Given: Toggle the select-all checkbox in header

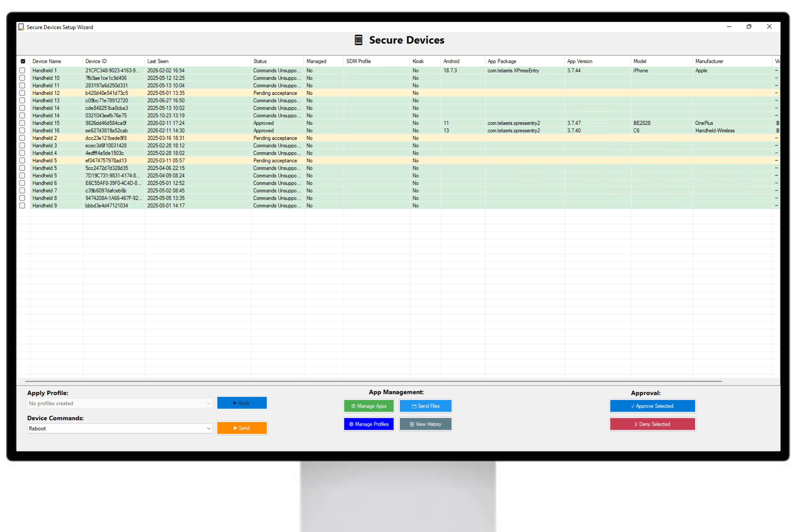Looking at the screenshot, I should [23, 61].
